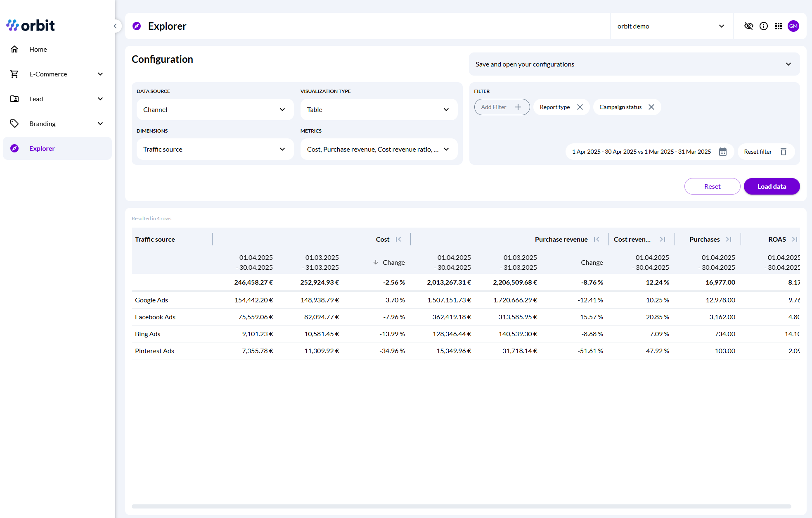Collapse the sidebar with the arrow
The width and height of the screenshot is (812, 518).
click(115, 26)
